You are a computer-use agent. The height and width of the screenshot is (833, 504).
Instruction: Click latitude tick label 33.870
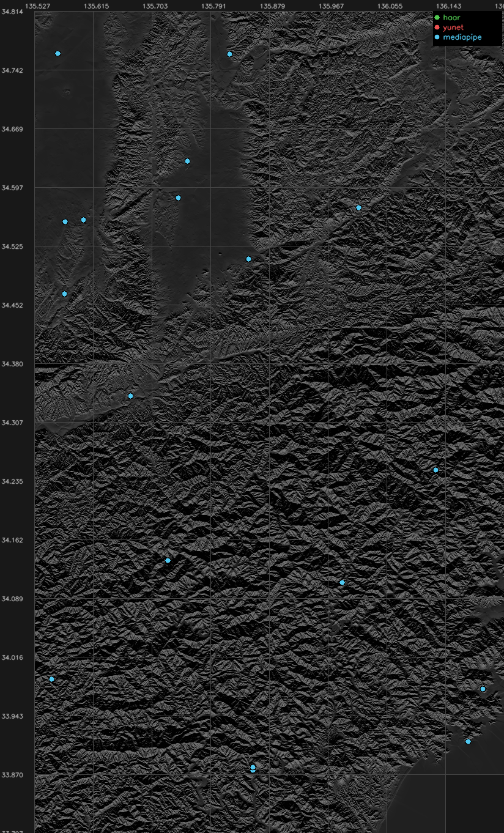click(x=12, y=775)
